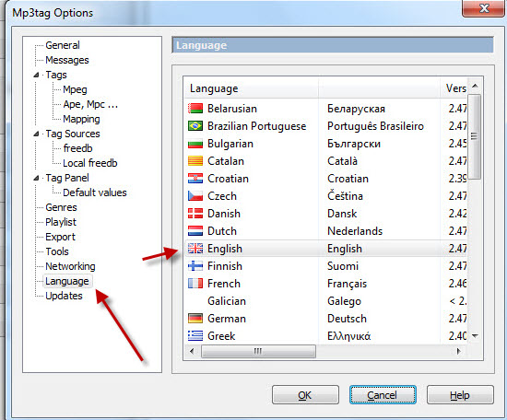
Task: Select the Bulgarian language name
Action: click(x=230, y=144)
